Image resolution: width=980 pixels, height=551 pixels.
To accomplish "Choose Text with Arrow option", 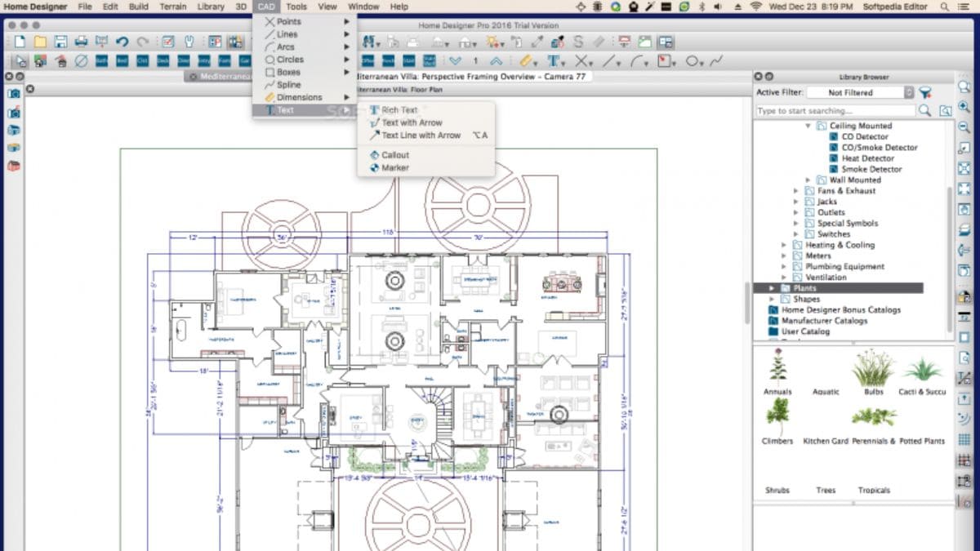I will click(425, 122).
